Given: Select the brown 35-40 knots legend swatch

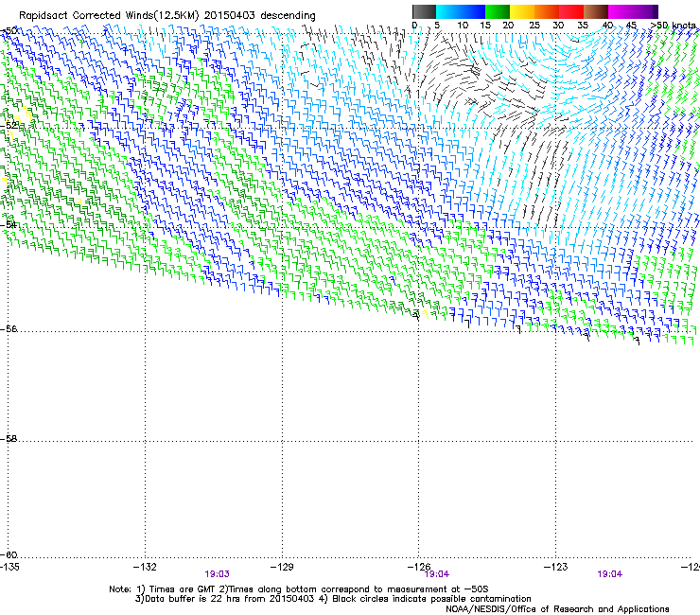Looking at the screenshot, I should tap(596, 11).
